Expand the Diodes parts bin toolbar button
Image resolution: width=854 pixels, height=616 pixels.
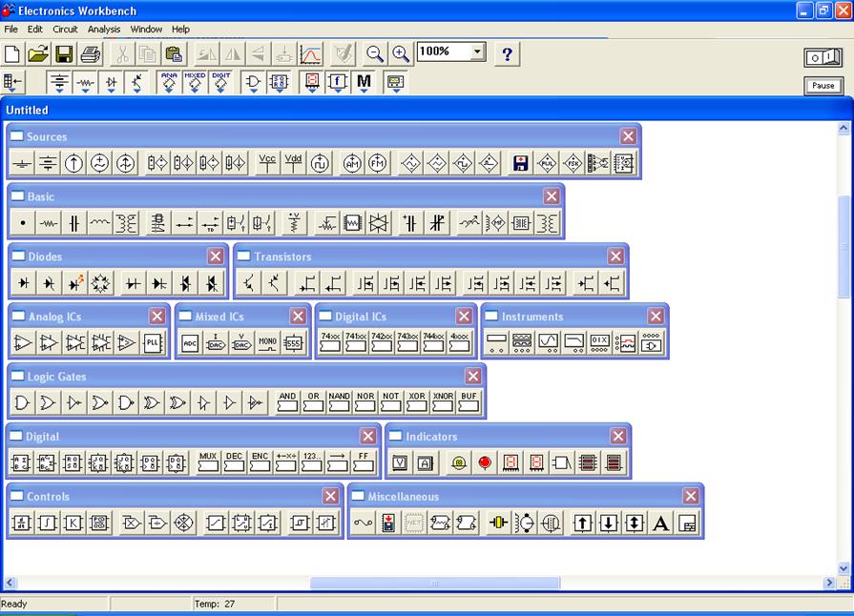[111, 83]
